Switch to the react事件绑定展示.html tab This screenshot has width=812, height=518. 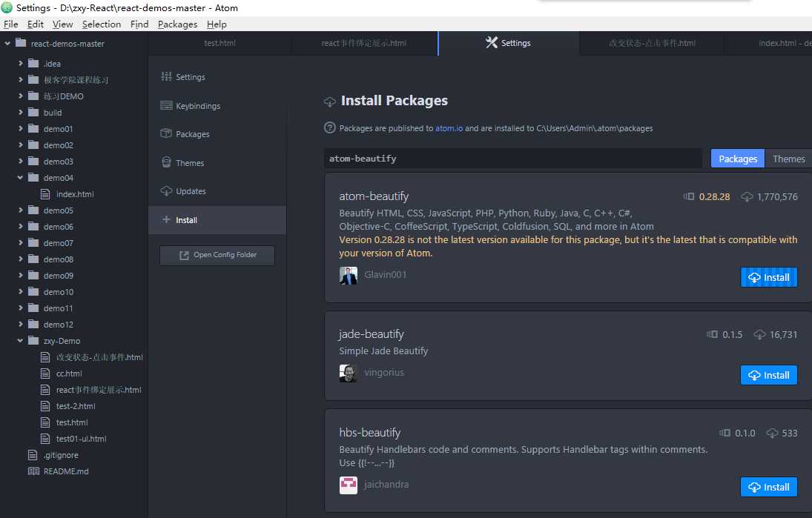click(x=364, y=43)
